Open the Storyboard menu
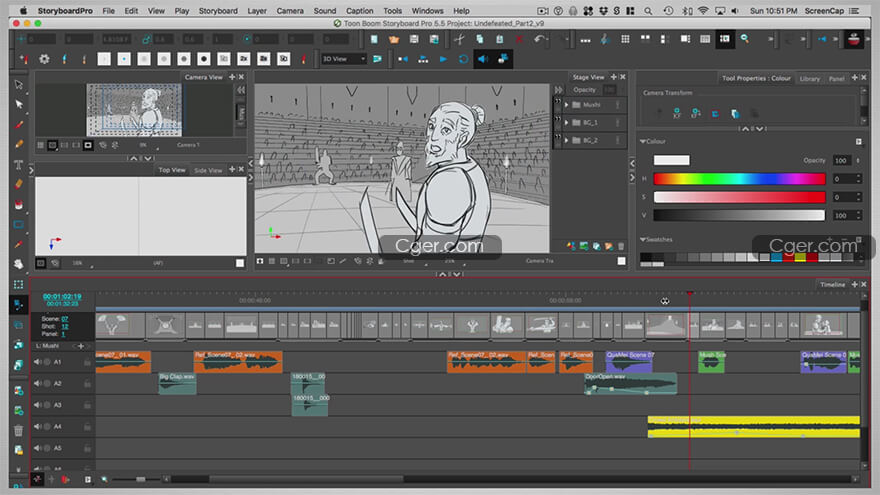The width and height of the screenshot is (880, 495). pos(218,11)
